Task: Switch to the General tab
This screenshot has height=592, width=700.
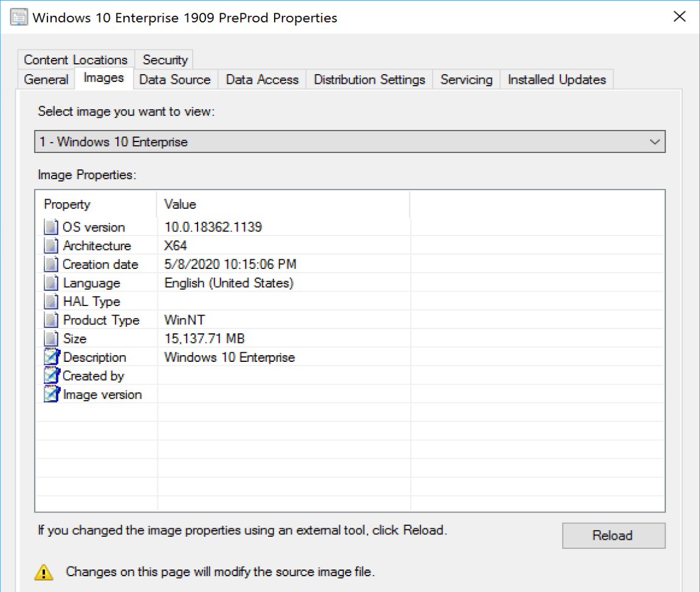Action: [x=46, y=80]
